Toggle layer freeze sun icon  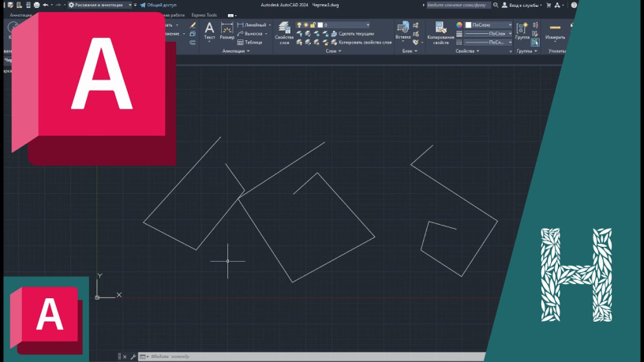(x=306, y=25)
